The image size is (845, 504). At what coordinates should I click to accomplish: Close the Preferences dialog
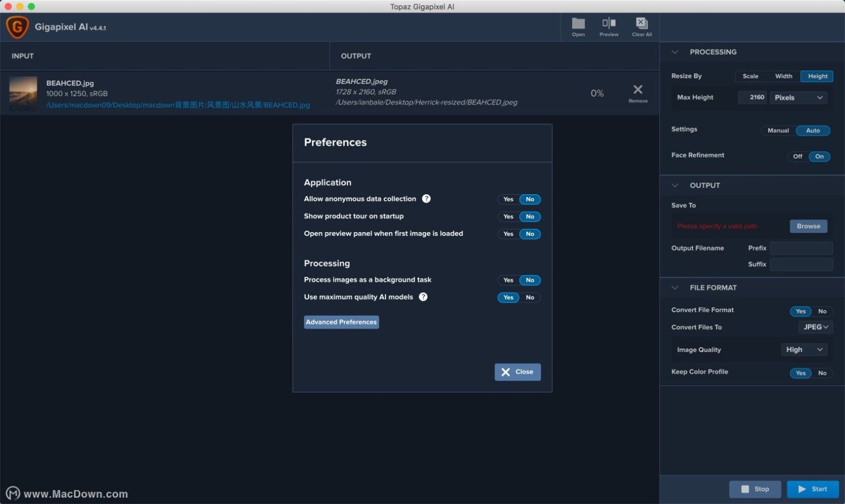coord(518,372)
